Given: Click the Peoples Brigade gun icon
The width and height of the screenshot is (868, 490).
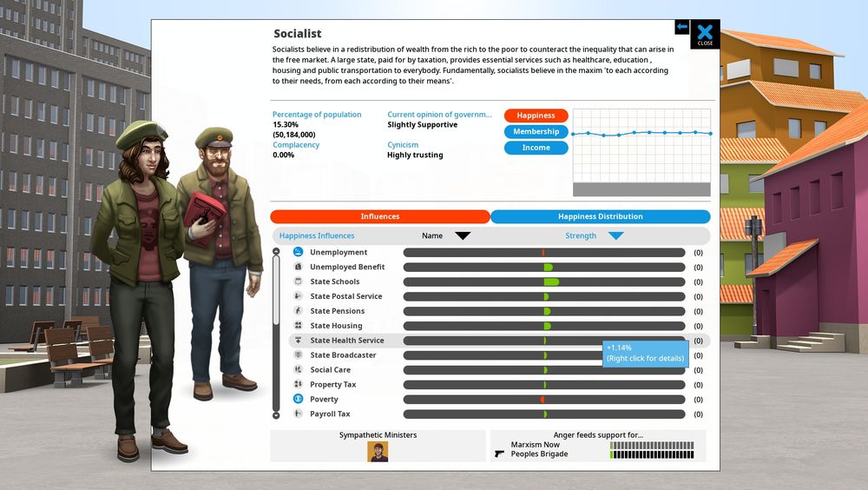Looking at the screenshot, I should coord(499,454).
